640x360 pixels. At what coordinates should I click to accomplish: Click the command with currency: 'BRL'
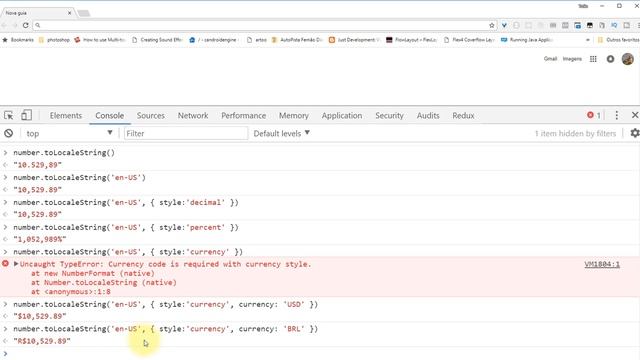165,329
